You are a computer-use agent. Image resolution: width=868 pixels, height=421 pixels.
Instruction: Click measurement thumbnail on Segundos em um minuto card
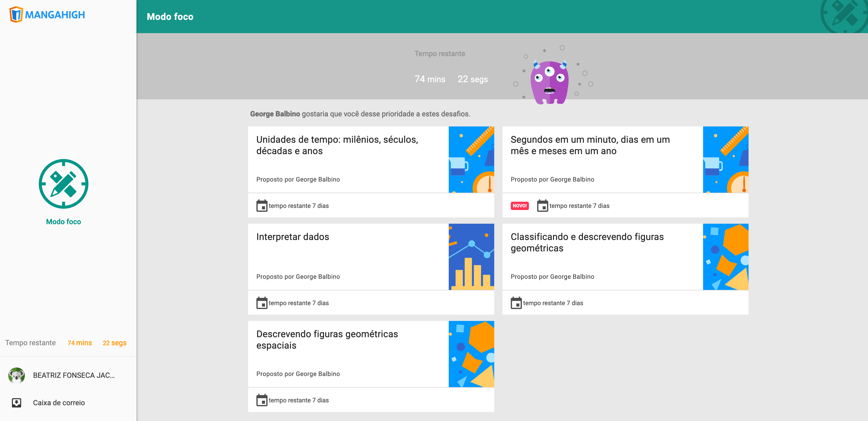[x=726, y=160]
